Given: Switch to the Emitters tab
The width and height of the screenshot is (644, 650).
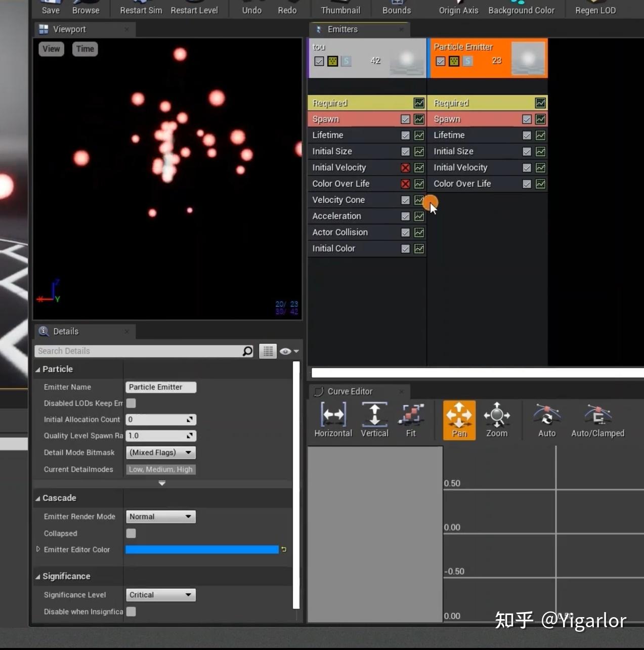Looking at the screenshot, I should tap(359, 29).
